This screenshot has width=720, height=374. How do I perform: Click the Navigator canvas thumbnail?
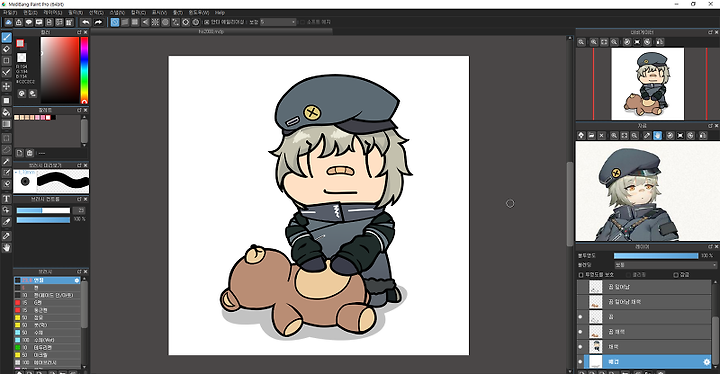point(647,84)
